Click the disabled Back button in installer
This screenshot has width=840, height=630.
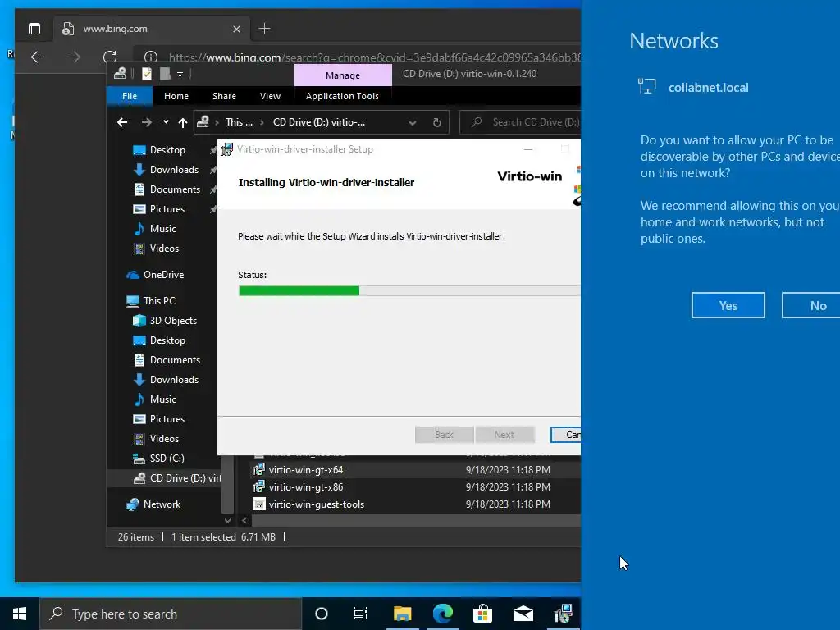click(444, 435)
